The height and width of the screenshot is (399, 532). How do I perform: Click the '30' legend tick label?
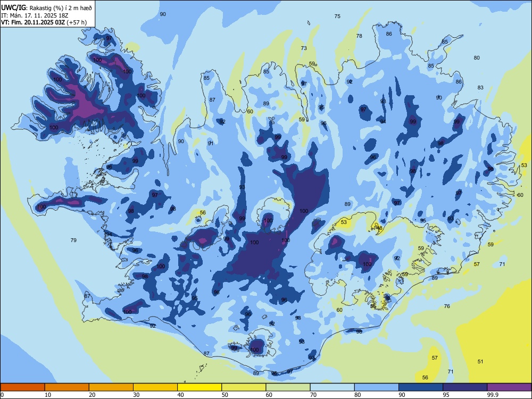[x=136, y=395]
